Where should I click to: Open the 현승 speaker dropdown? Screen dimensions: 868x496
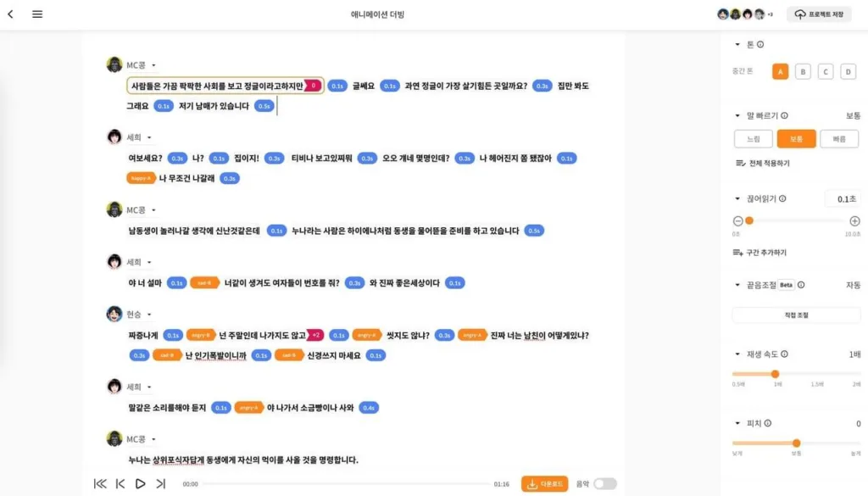[149, 315]
